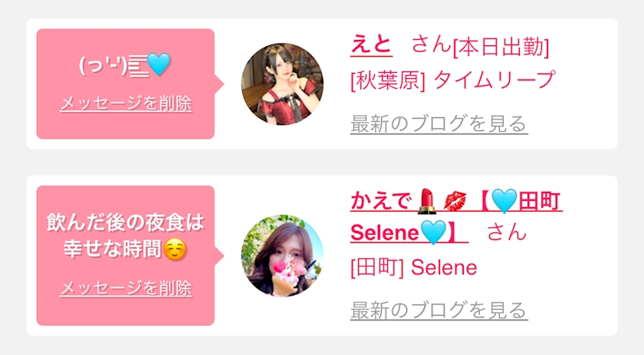Open えと's profile via name link

pos(371,44)
